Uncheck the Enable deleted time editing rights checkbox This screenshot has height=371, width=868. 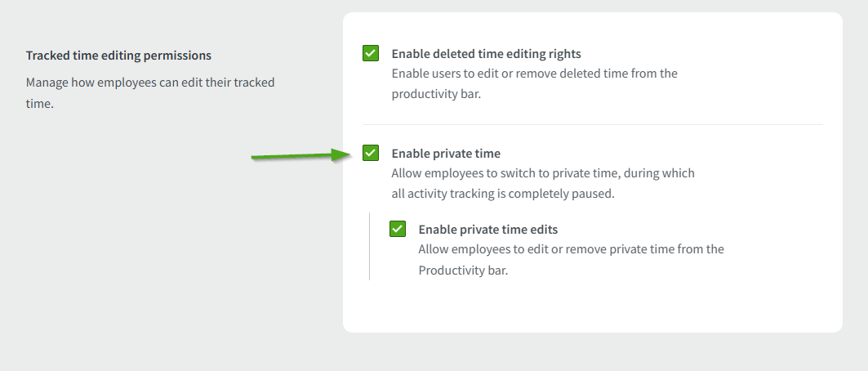(x=371, y=54)
